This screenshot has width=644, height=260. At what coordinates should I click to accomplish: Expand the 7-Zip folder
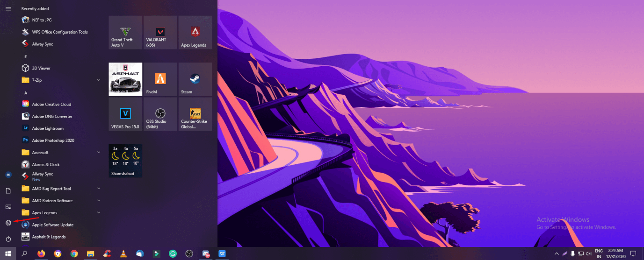click(x=98, y=80)
